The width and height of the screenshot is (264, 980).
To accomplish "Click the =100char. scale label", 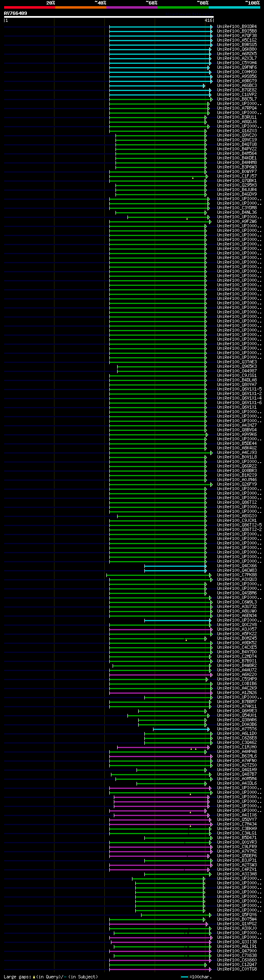I will point(201,977).
